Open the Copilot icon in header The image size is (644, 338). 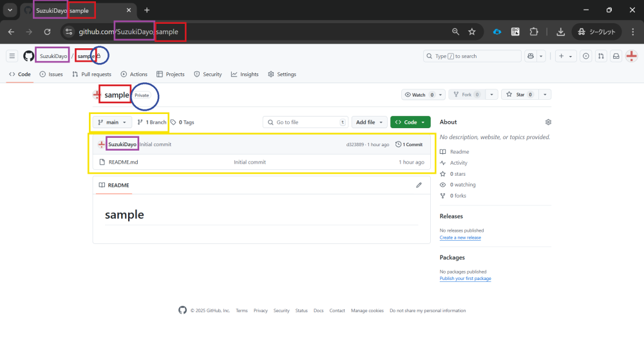tap(531, 56)
